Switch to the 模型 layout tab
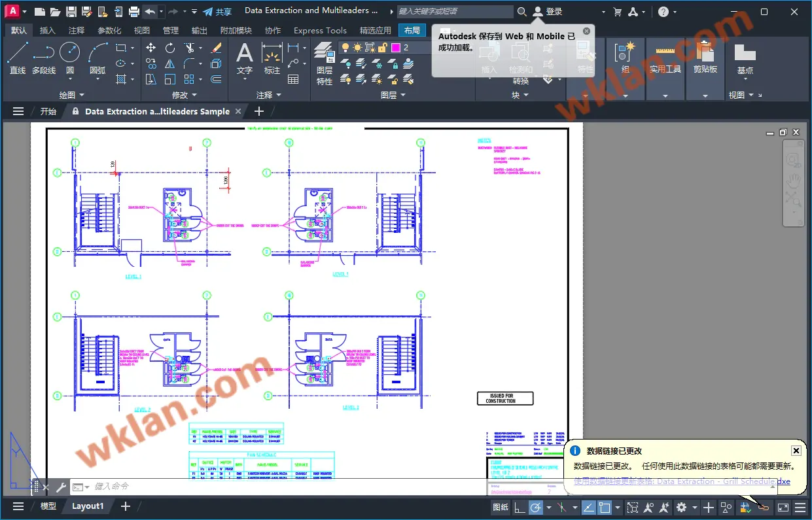Viewport: 812px width, 520px height. [48, 506]
